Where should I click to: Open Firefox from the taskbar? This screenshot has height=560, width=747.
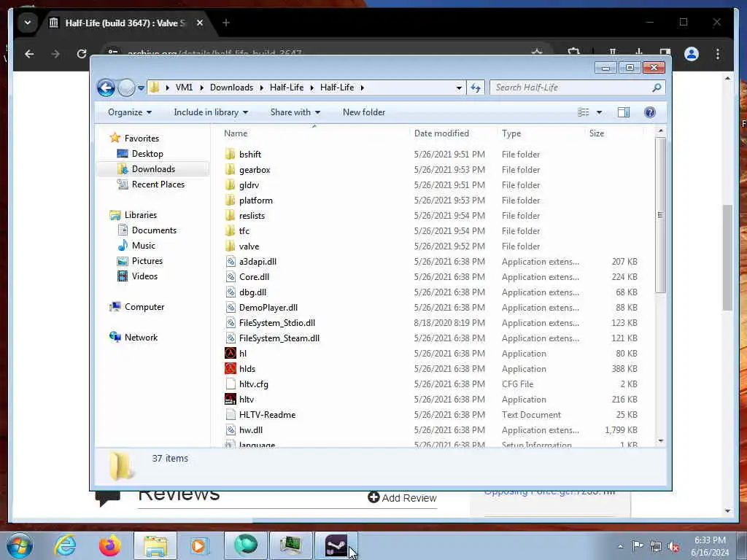click(109, 545)
